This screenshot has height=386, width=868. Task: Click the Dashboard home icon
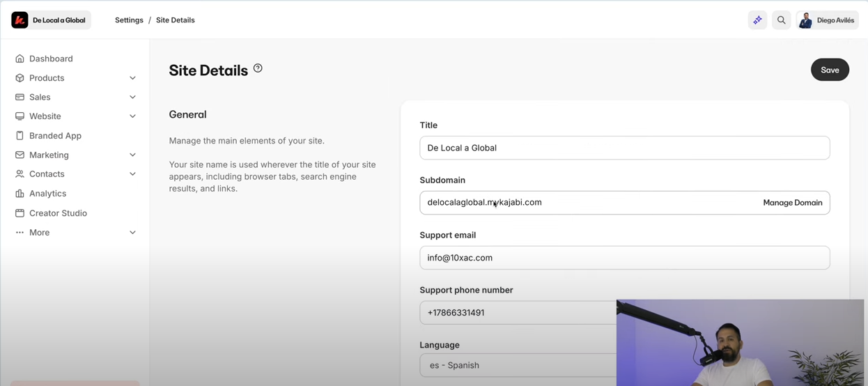click(20, 59)
